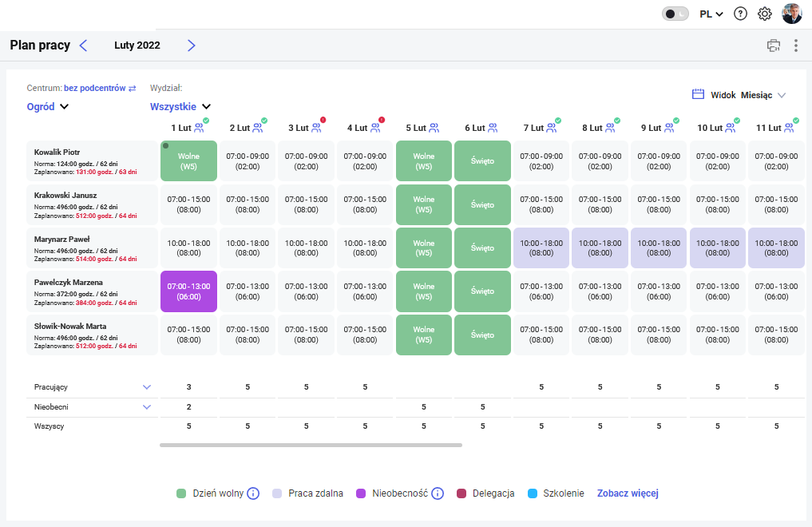Click the staffing icon for 3 Lut
812x527 pixels.
(x=316, y=127)
